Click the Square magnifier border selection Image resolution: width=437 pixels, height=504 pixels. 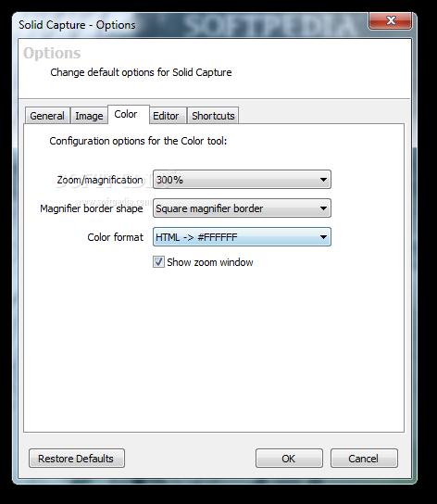[209, 208]
